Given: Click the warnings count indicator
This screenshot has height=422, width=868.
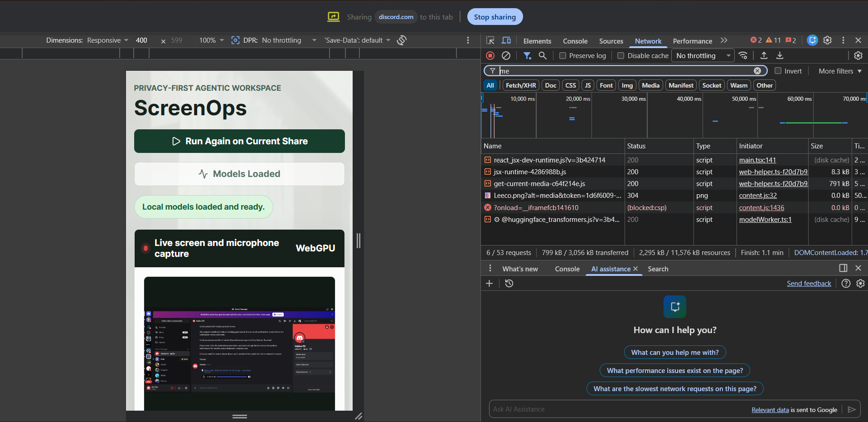Looking at the screenshot, I should coord(773,40).
